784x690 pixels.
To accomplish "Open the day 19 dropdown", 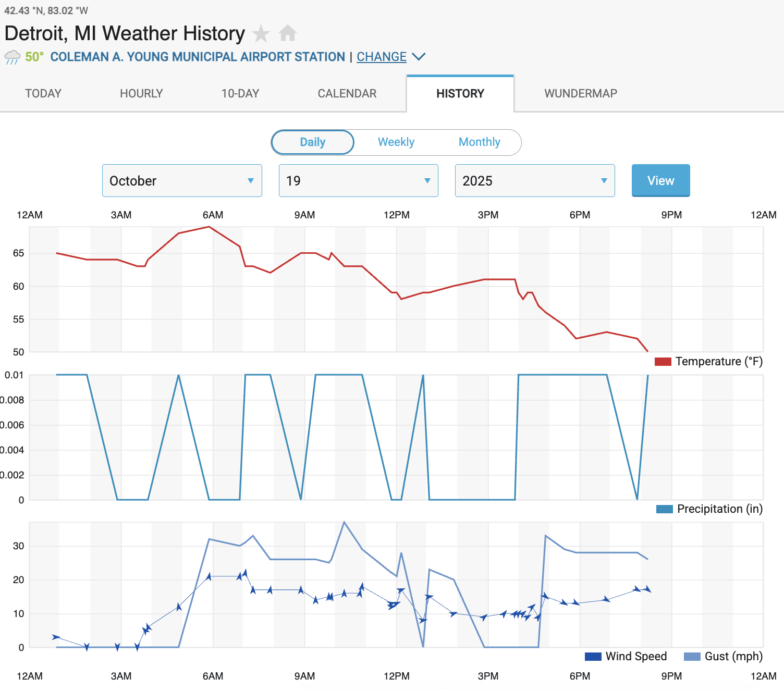I will (358, 181).
